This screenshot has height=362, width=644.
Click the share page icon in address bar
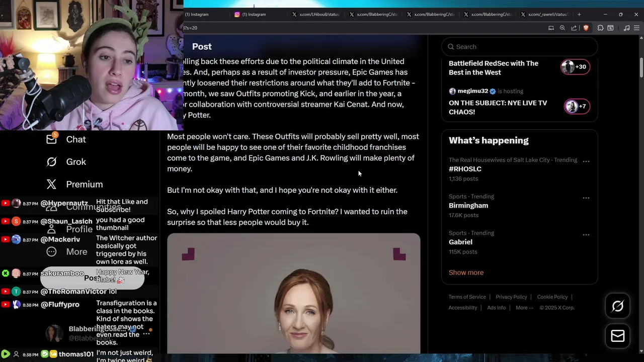tap(574, 28)
